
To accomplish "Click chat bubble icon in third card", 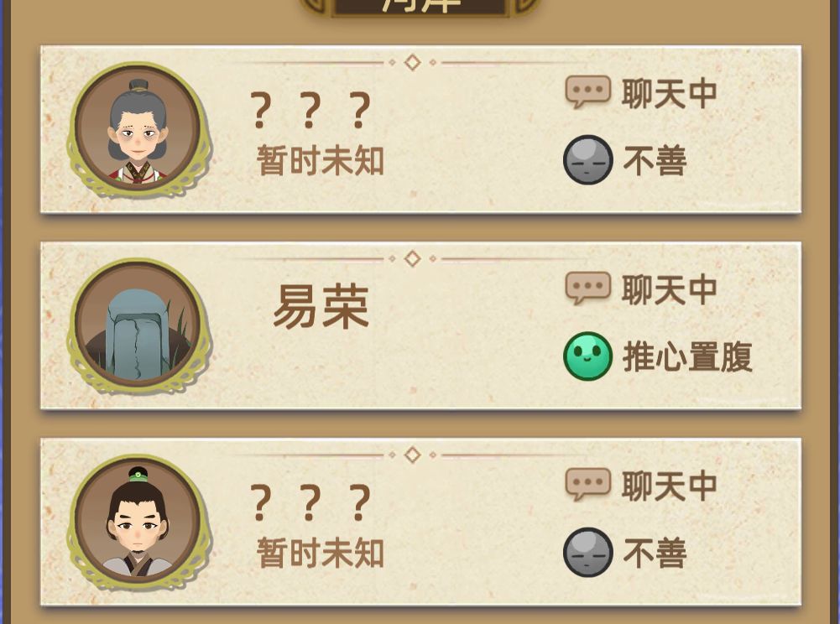I will pos(587,484).
